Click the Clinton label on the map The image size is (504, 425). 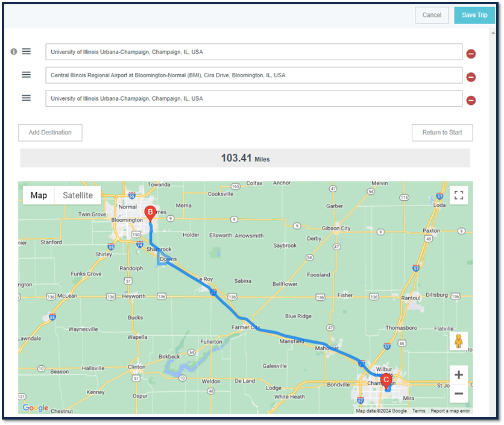pos(137,367)
